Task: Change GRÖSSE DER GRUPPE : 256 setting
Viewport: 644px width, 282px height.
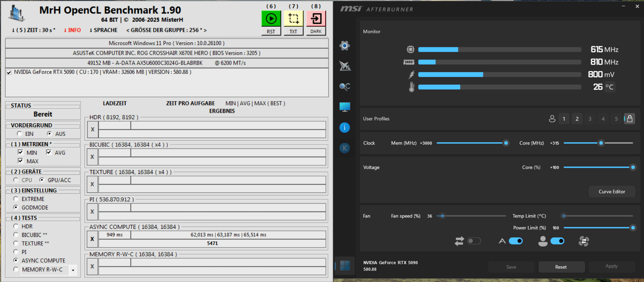Action: [166, 30]
